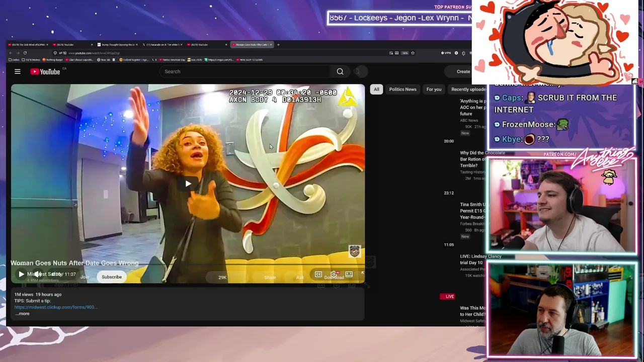This screenshot has height=362, width=644.
Task: Expand the description with '...more'
Action: pos(22,314)
